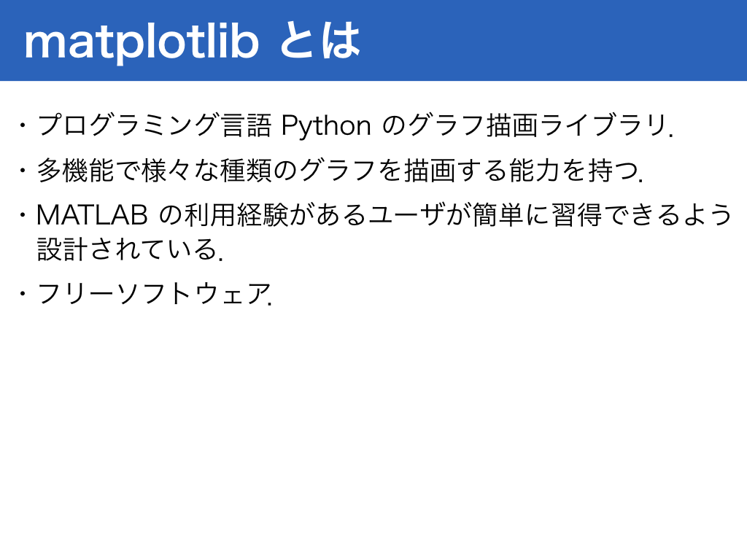This screenshot has width=747, height=560.
Task: Click the bullet dot before "プログラミング言語"
Action: [22, 126]
